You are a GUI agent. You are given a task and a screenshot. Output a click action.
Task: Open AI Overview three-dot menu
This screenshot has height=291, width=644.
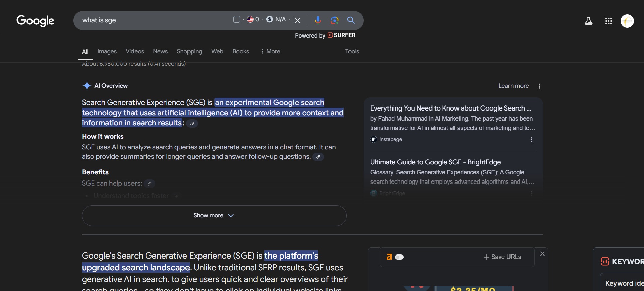[539, 86]
